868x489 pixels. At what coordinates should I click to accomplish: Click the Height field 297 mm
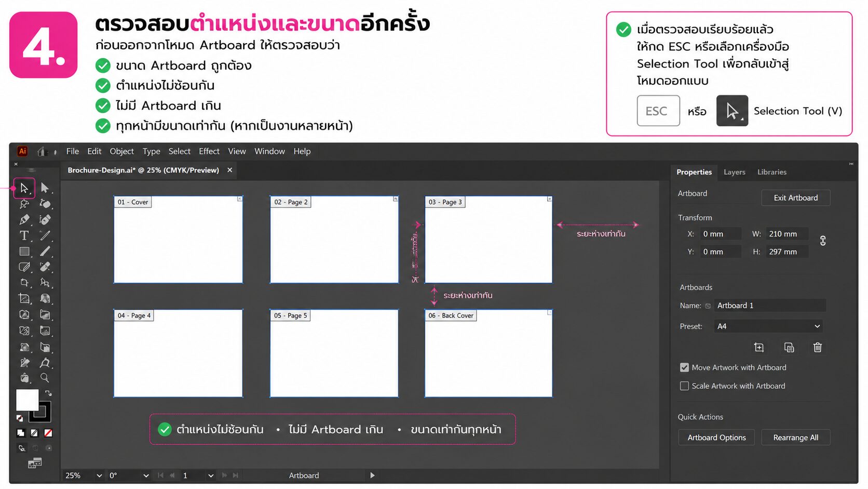point(786,252)
